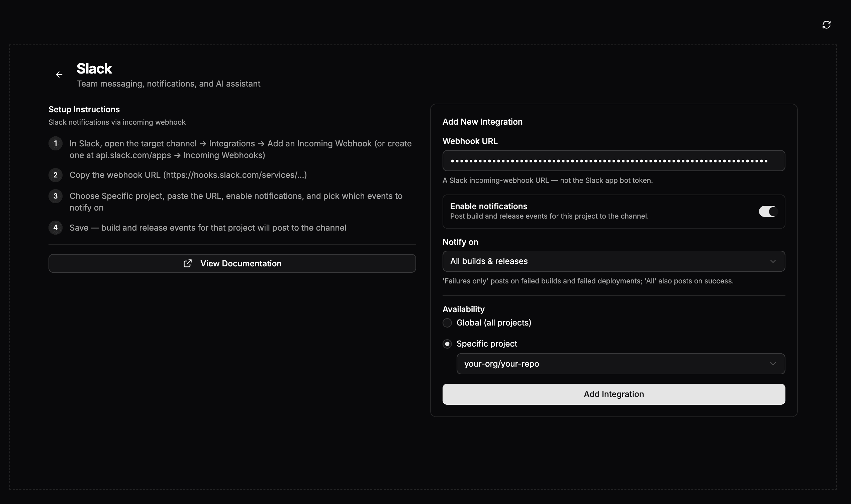The width and height of the screenshot is (851, 504).
Task: Click the back arrow next to Slack
Action: point(59,75)
